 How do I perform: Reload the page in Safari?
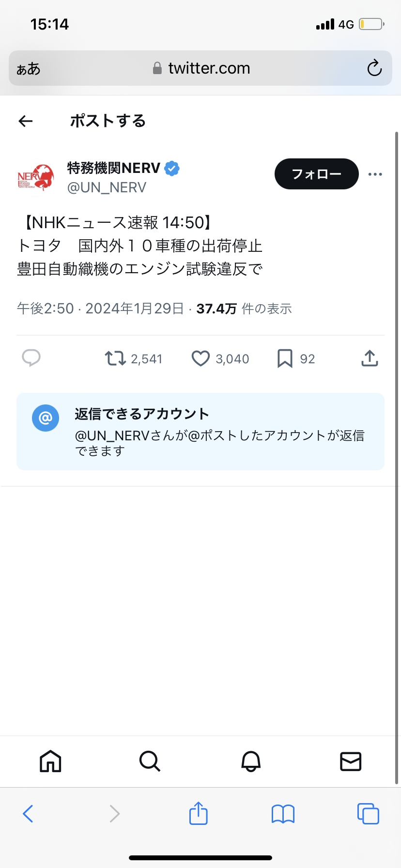374,68
